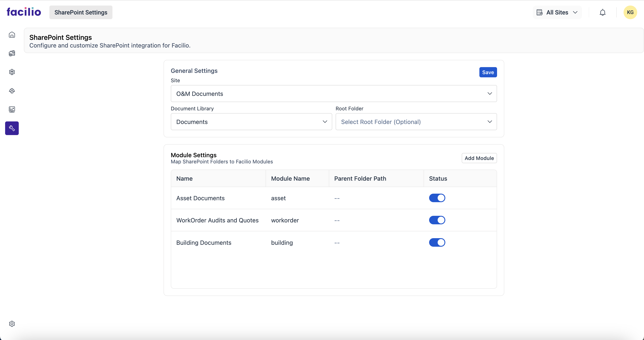Toggle status for WorkOrder Audits and Quotes
This screenshot has height=340, width=644.
click(437, 220)
